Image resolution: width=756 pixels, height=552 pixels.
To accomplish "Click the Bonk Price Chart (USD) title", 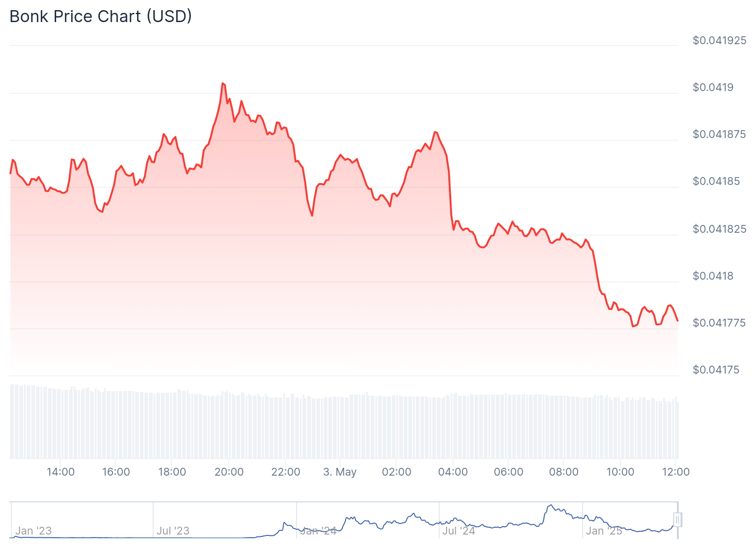I will point(101,17).
